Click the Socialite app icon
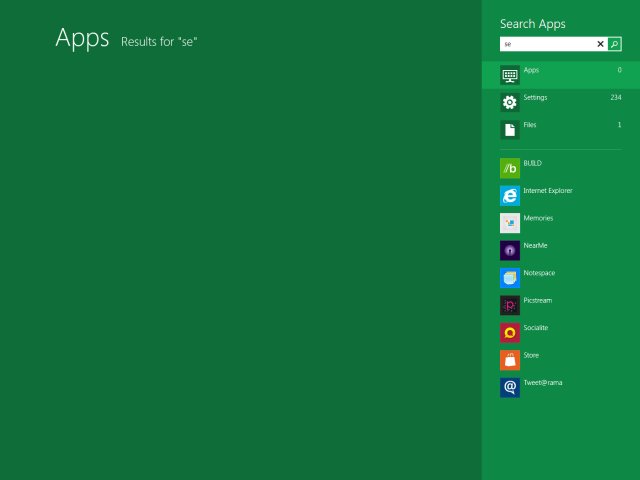Screen dimensions: 640x480 510,333
